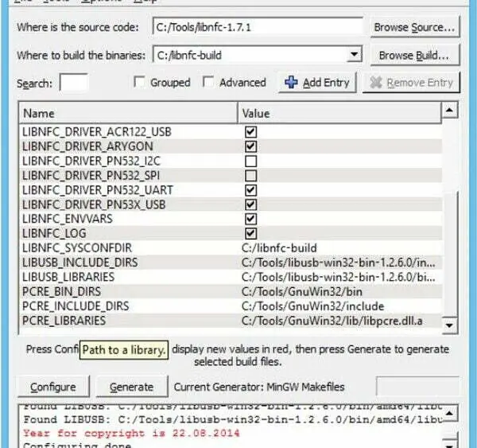
Task: Click the Generate button
Action: pyautogui.click(x=131, y=387)
